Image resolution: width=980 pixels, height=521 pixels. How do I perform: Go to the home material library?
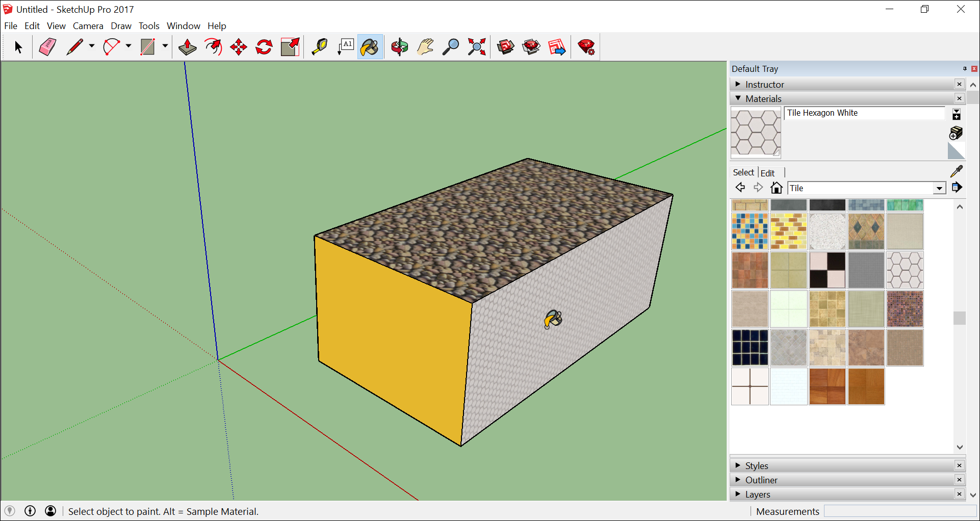[x=777, y=188]
